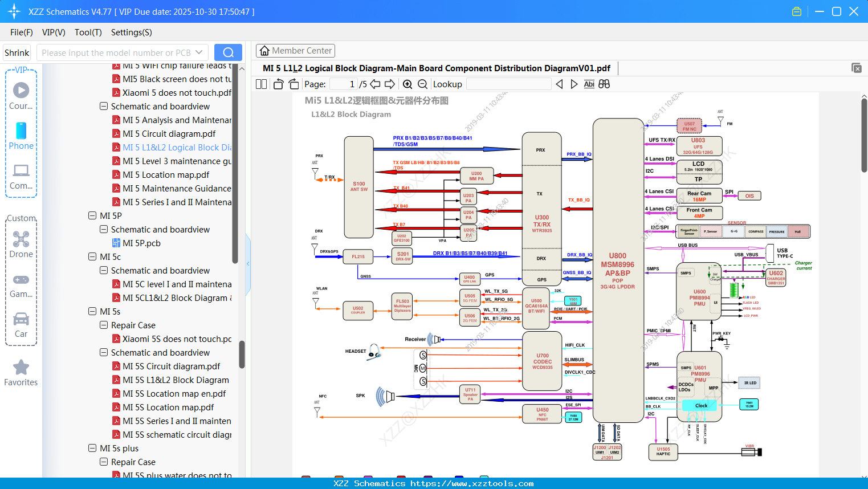This screenshot has width=868, height=489.
Task: Open the Settings menu
Action: click(131, 32)
